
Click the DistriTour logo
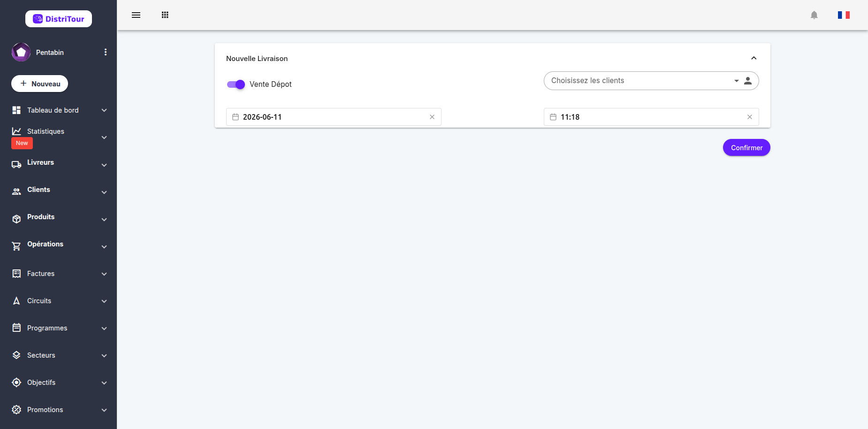tap(59, 19)
